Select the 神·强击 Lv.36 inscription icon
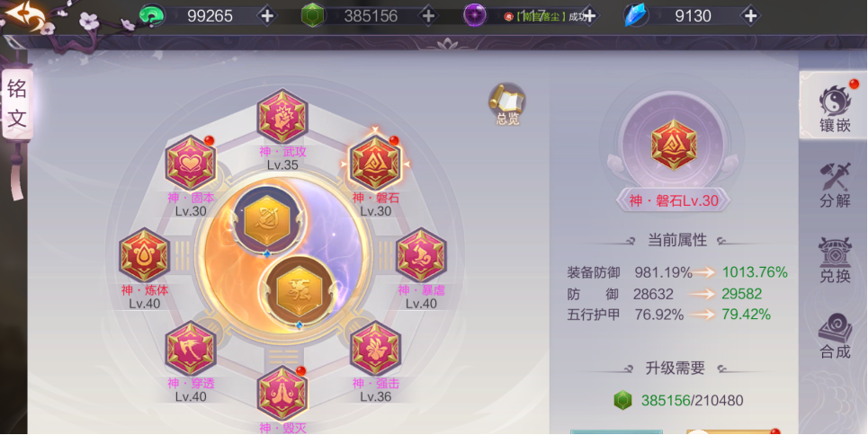The height and width of the screenshot is (435, 868). 376,348
